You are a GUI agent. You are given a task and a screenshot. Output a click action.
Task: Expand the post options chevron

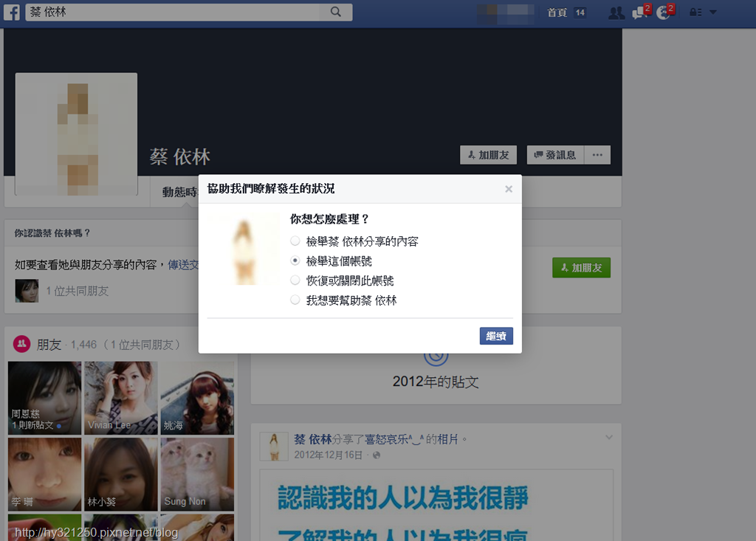[x=609, y=438]
